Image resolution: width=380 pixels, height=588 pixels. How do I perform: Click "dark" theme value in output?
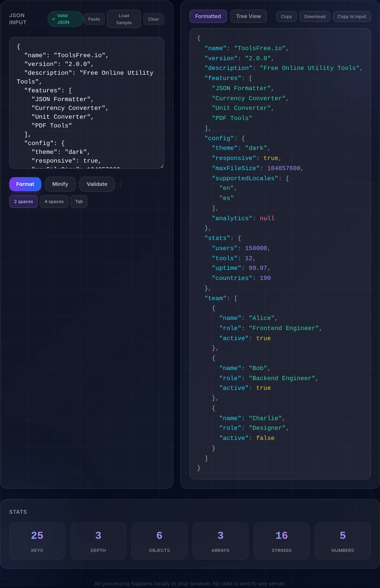point(256,148)
